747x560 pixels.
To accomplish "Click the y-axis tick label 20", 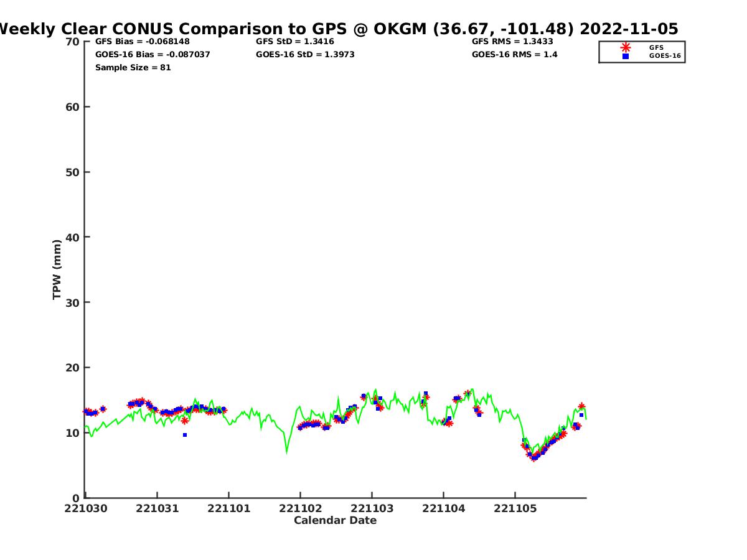I will (x=72, y=368).
